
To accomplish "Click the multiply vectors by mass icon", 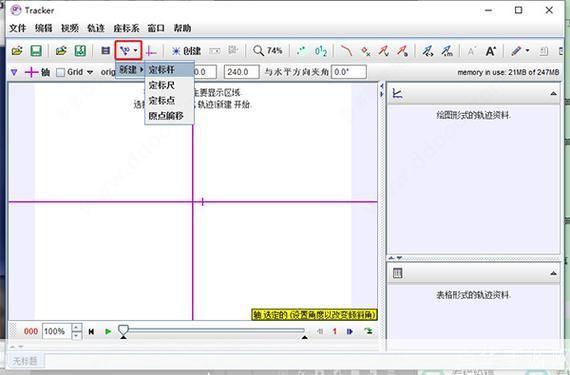I will tap(447, 51).
